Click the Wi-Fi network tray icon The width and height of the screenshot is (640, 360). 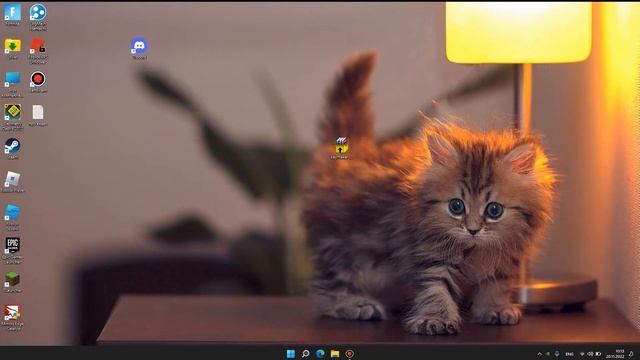click(582, 354)
